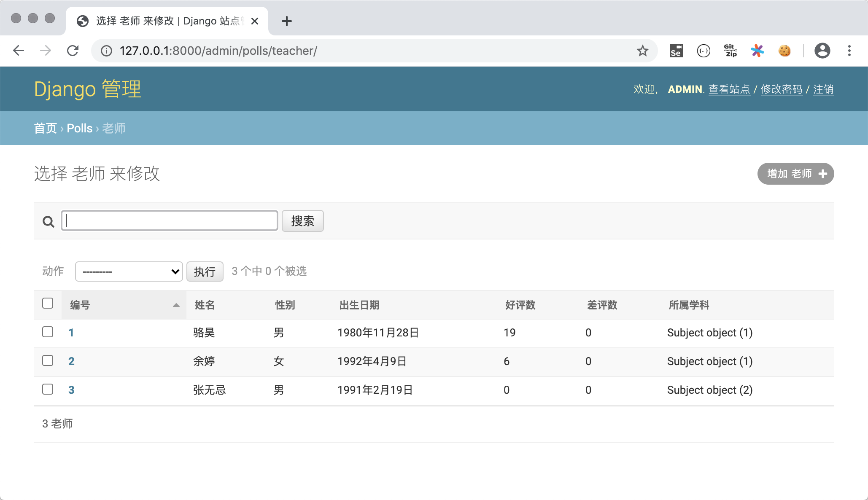Click the bookmark star icon
Image resolution: width=868 pixels, height=500 pixels.
click(x=642, y=51)
